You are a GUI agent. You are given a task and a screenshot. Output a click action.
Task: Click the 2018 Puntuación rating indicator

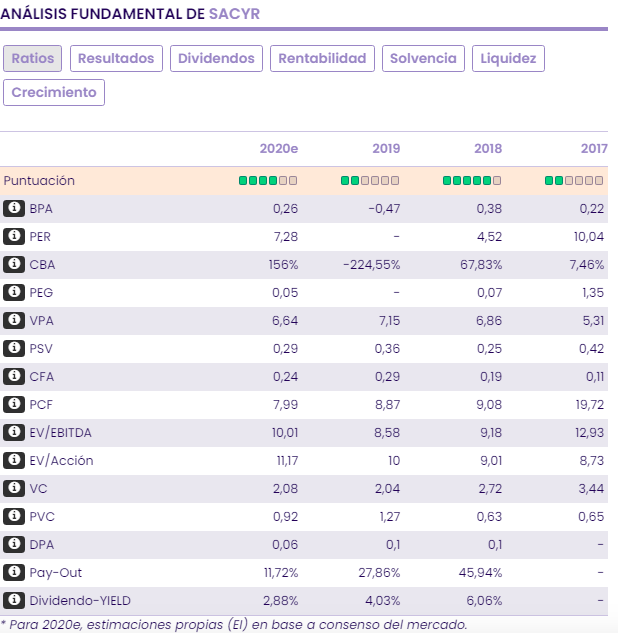coord(472,181)
